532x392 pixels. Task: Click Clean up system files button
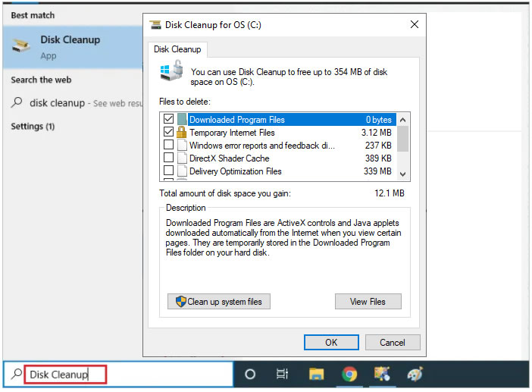219,301
